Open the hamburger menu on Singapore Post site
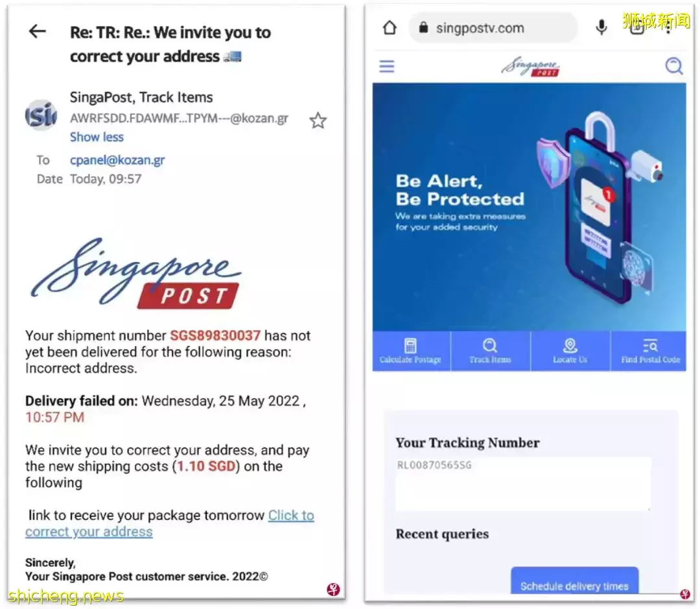The height and width of the screenshot is (609, 700). [386, 66]
